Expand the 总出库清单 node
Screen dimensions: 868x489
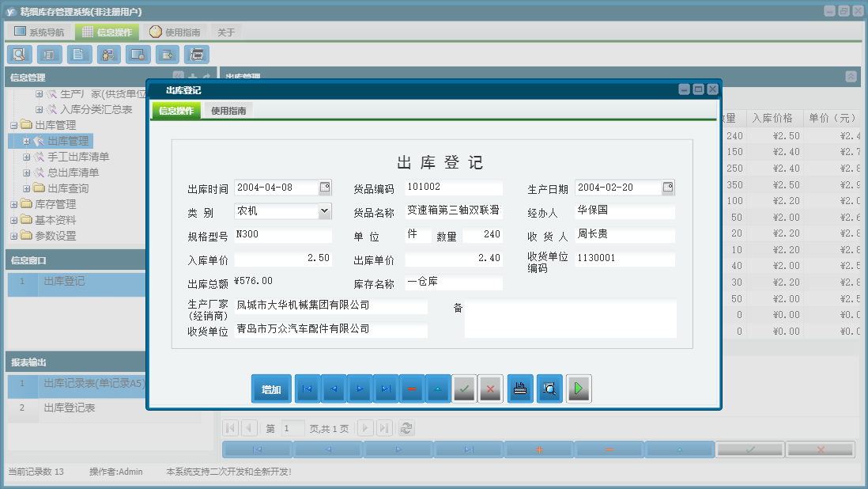tap(26, 172)
